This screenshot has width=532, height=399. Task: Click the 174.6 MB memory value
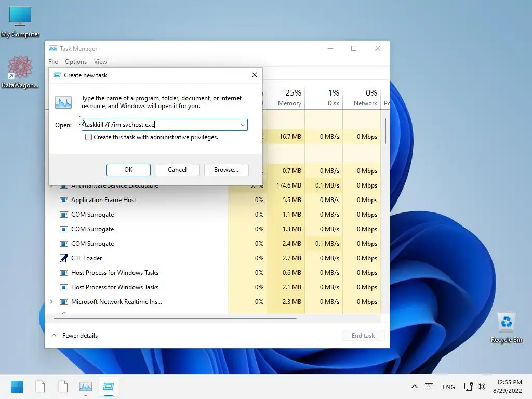coord(289,185)
